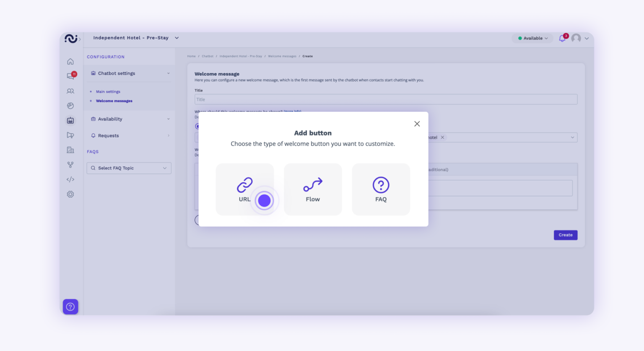Pick the FAQ button type card
This screenshot has height=351, width=644.
coord(381,189)
